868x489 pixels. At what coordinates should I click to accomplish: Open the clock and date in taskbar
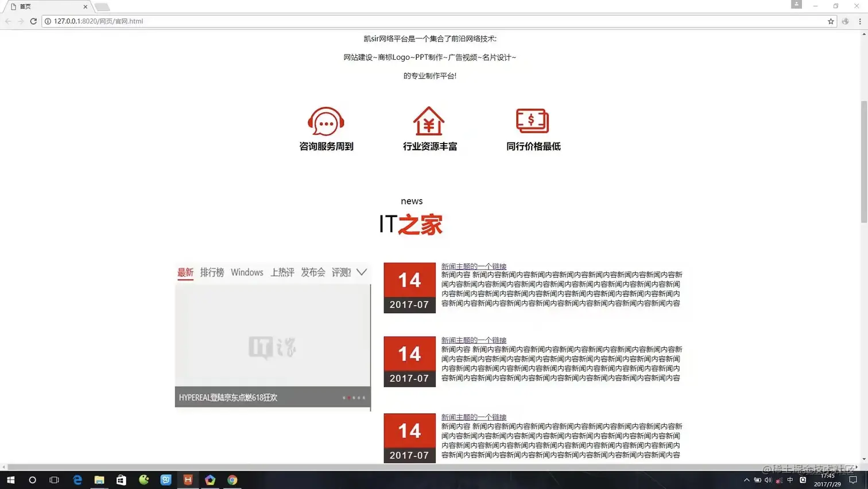point(827,480)
